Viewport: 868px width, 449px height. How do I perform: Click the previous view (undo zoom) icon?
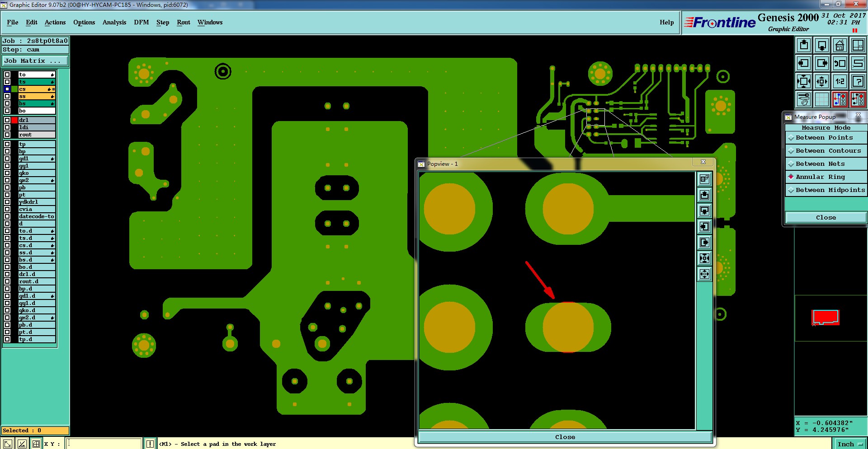pyautogui.click(x=840, y=63)
